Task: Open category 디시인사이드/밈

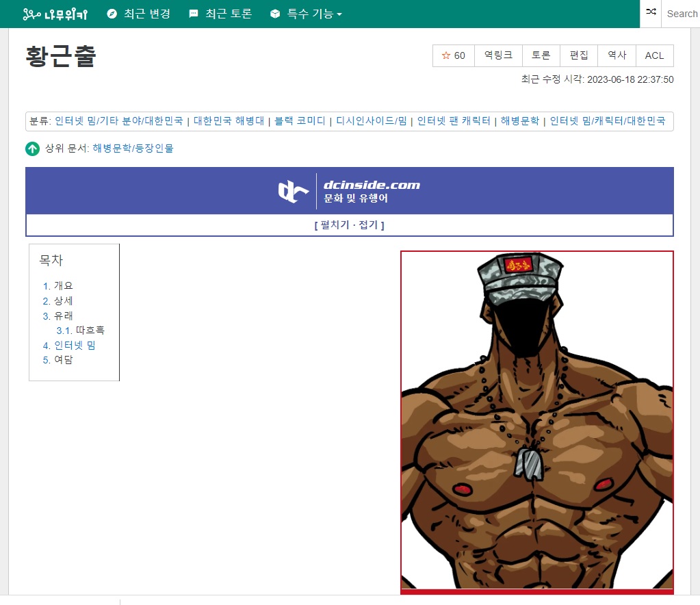Action: click(371, 121)
